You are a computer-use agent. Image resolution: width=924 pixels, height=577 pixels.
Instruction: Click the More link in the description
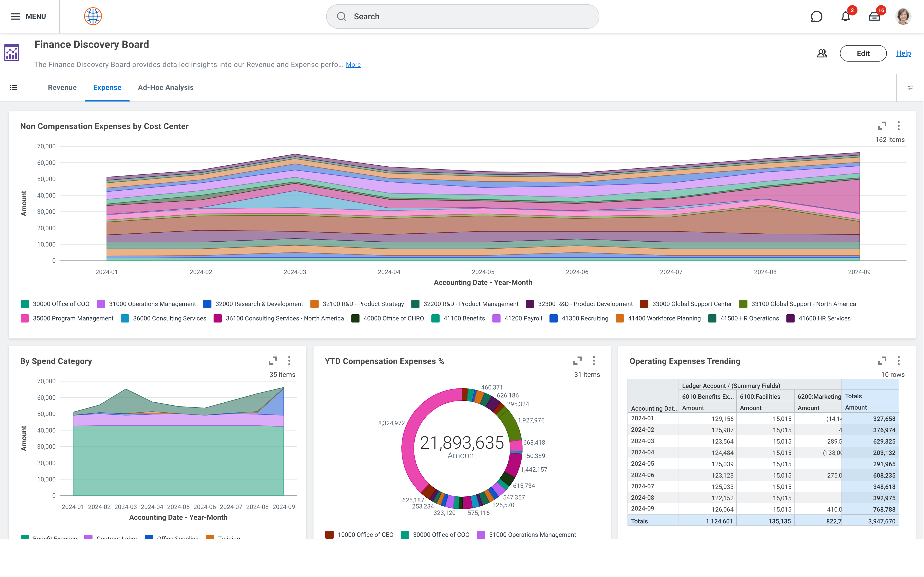click(x=353, y=65)
